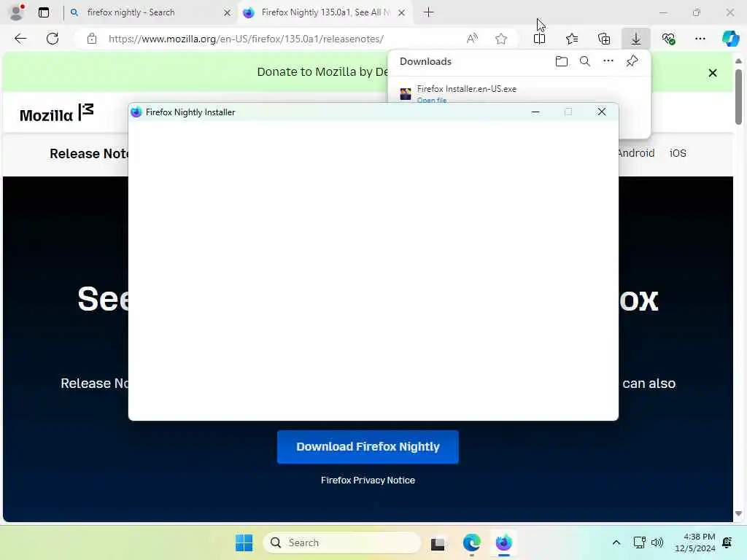Viewport: 747px width, 560px height.
Task: Search downloads in Downloads panel
Action: (585, 61)
